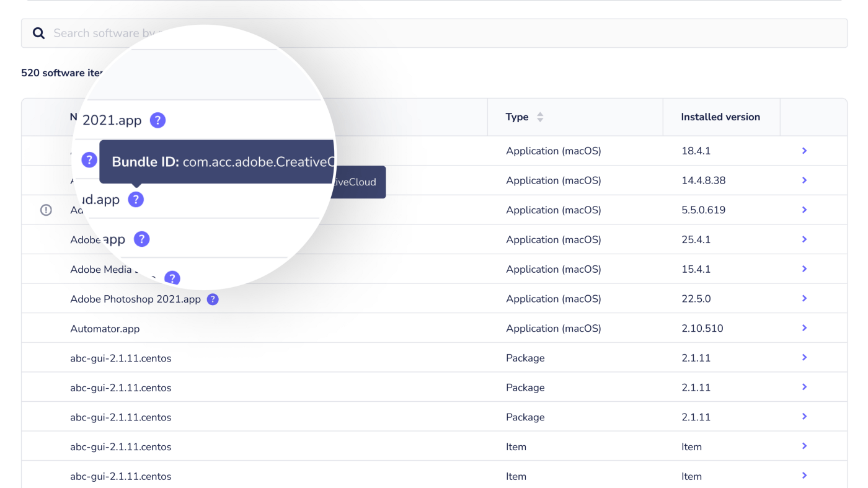This screenshot has height=488, width=868.
Task: Open details chevron for version 15.4.1 row
Action: pyautogui.click(x=804, y=269)
